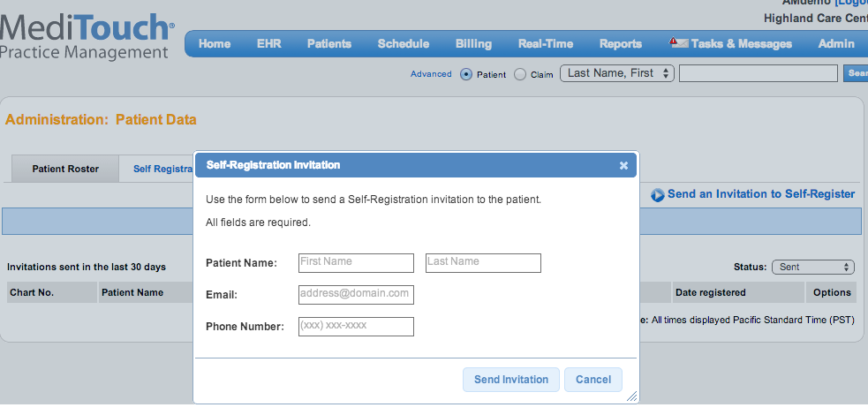Screen dimensions: 868x415
Task: Focus the Last Name input field
Action: [x=483, y=262]
